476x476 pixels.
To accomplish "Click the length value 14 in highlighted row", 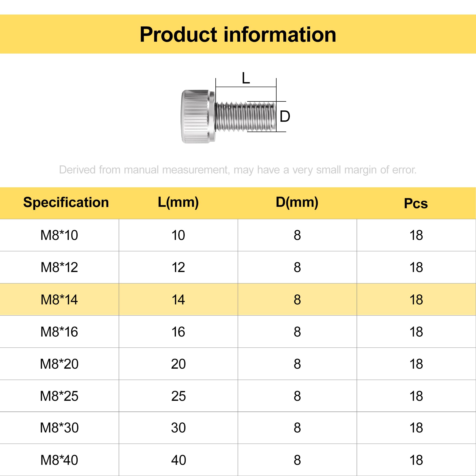I will 178,300.
